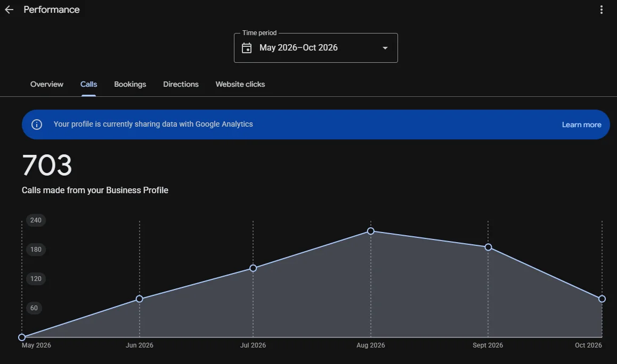This screenshot has height=364, width=617.
Task: Click the May 2026 axis label
Action: (x=36, y=345)
